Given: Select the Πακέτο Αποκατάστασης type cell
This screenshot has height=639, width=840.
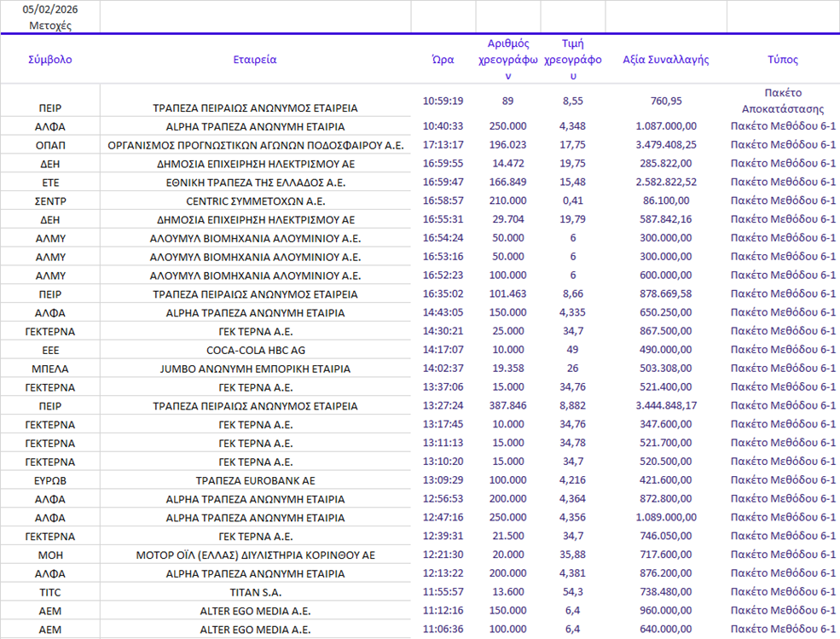Looking at the screenshot, I should click(x=783, y=101).
